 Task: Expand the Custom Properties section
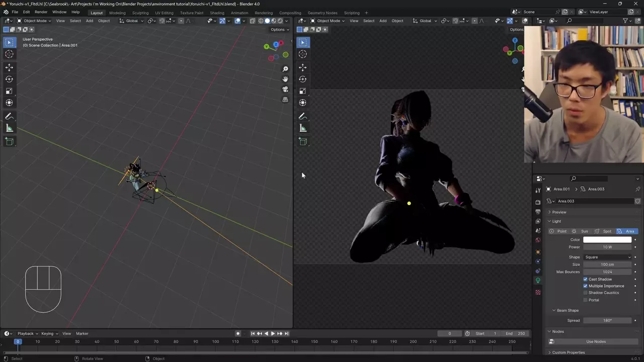(568, 352)
